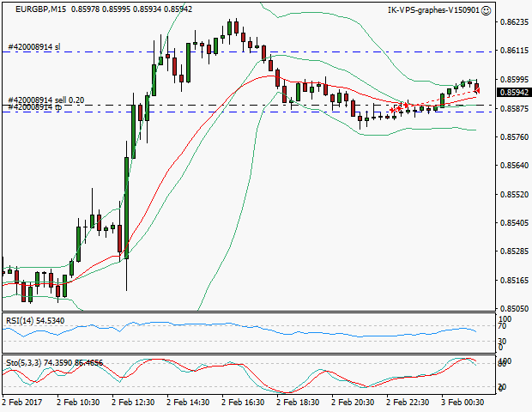The height and width of the screenshot is (412, 532).
Task: Click the Expert Advisor smiley face icon
Action: [487, 10]
